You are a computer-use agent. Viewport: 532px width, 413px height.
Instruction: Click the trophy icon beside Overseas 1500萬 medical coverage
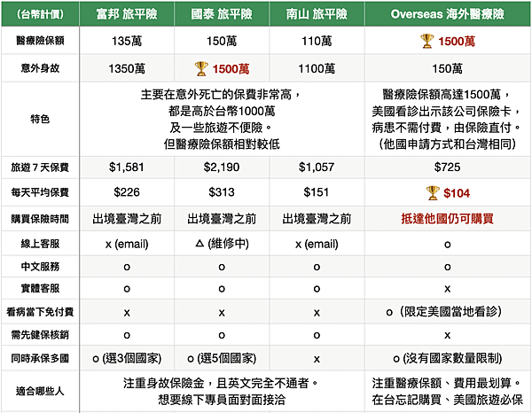point(426,41)
